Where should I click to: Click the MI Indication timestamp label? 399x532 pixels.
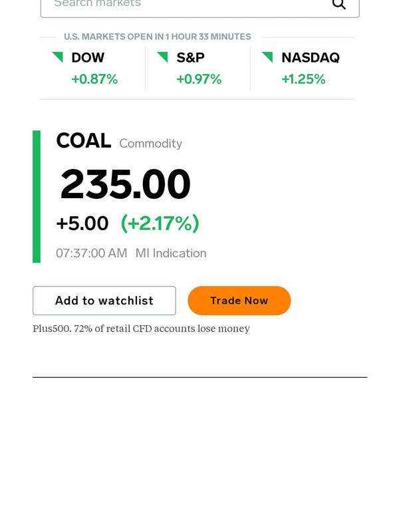(x=171, y=253)
